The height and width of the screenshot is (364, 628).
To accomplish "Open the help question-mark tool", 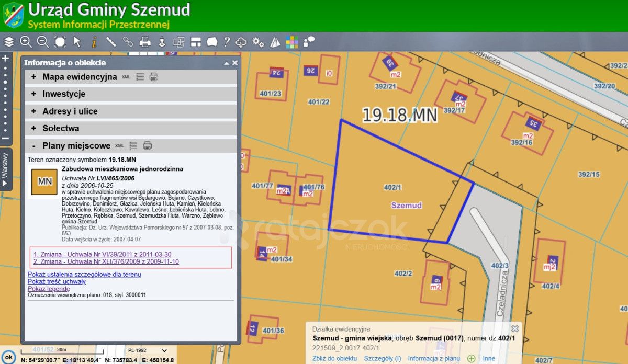I will pos(227,41).
